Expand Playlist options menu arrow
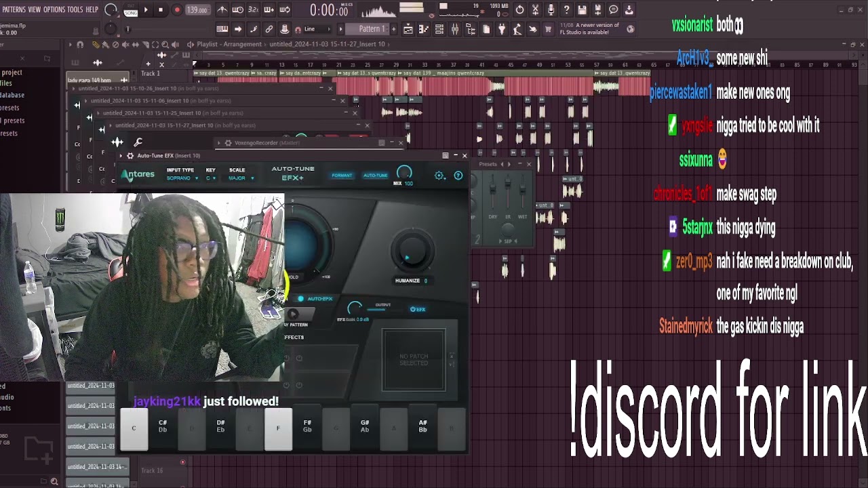Viewport: 868px width, 488px height. [x=70, y=44]
